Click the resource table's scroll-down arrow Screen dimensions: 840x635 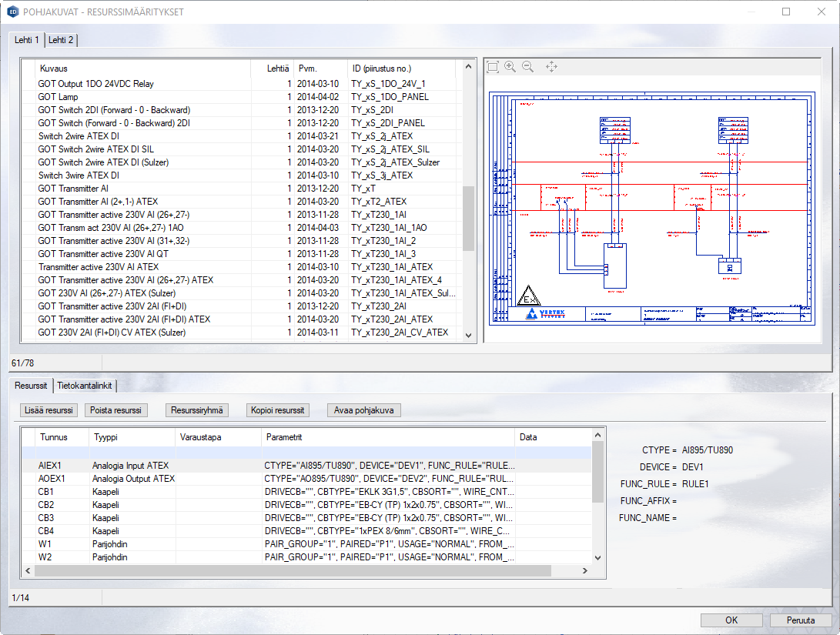(597, 557)
